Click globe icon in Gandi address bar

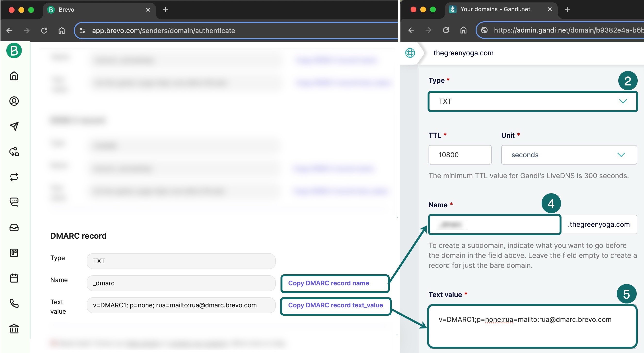(x=485, y=30)
